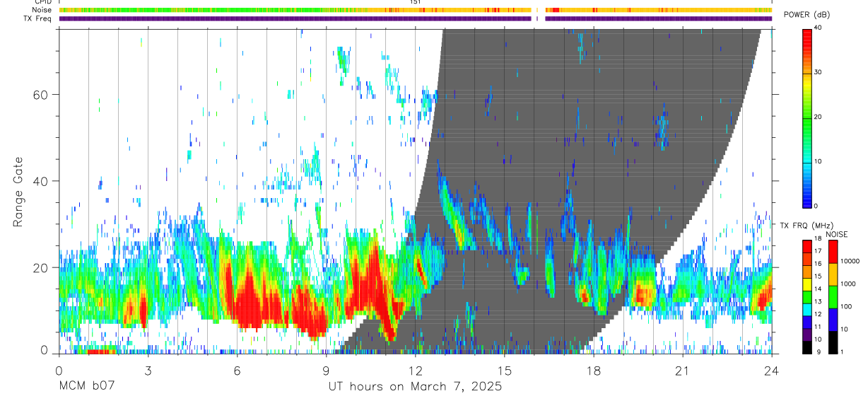Click the '0' tick on the UT hours axis
Viewport: 868px width, 401px height.
(x=59, y=371)
